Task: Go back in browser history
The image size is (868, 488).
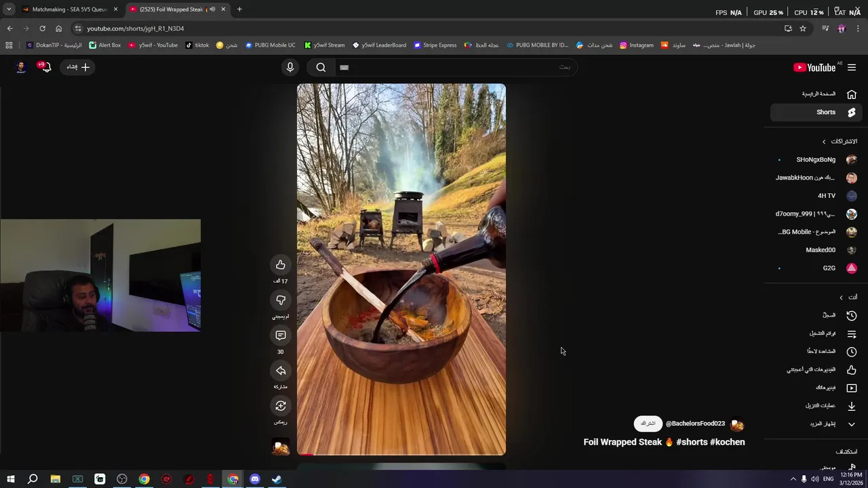Action: pos(9,28)
